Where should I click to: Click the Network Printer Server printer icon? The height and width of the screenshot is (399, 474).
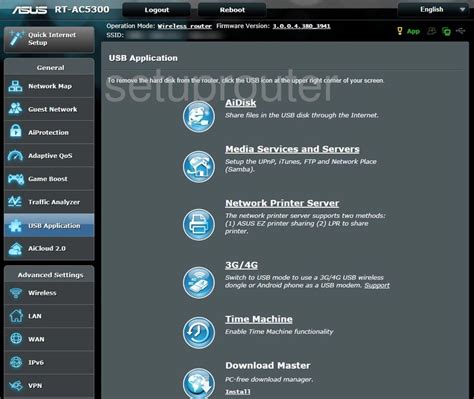click(x=199, y=225)
